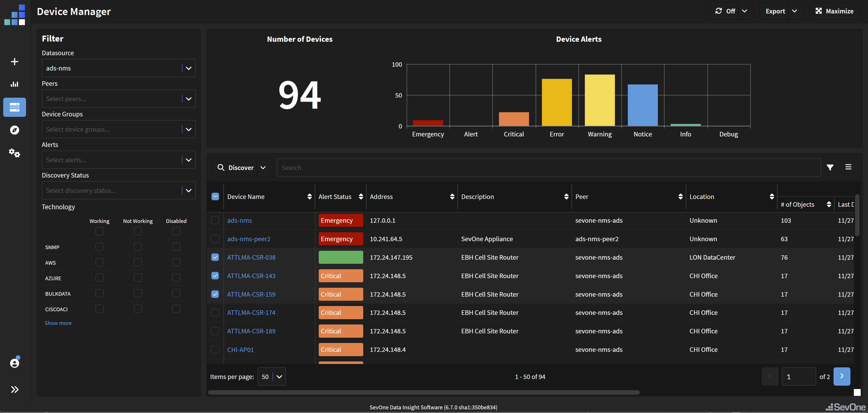868x413 pixels.
Task: Click Show more technologies link
Action: [x=58, y=323]
